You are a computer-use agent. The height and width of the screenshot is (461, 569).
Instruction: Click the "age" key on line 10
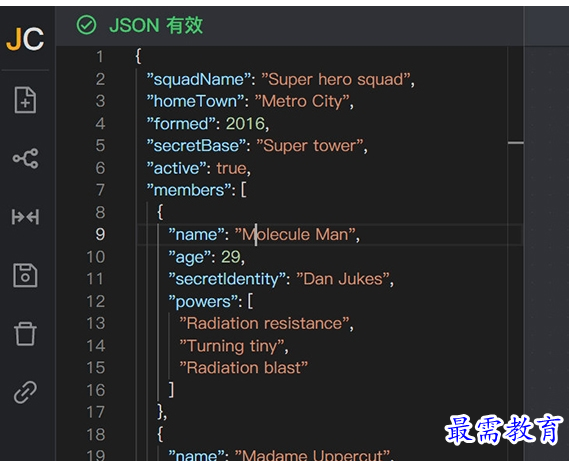(x=190, y=257)
